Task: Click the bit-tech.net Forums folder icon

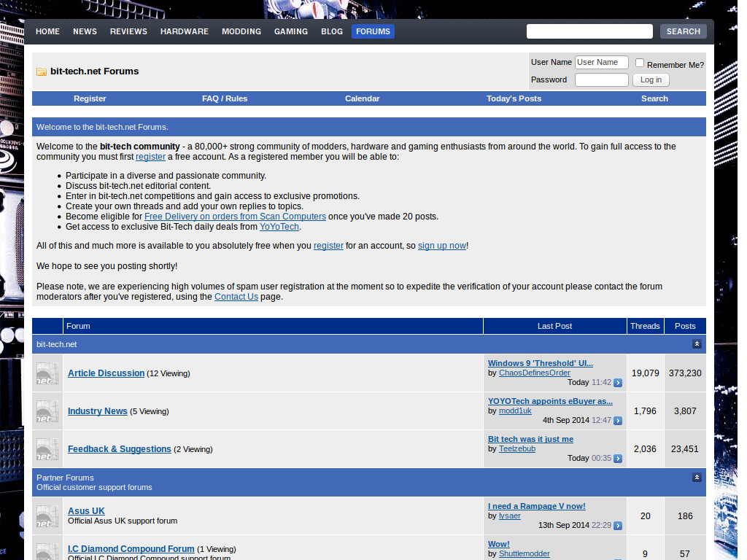Action: [42, 71]
